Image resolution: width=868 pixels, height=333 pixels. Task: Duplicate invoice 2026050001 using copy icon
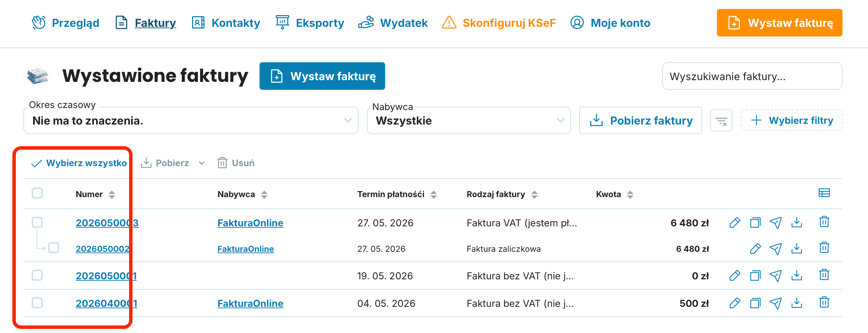coord(755,276)
